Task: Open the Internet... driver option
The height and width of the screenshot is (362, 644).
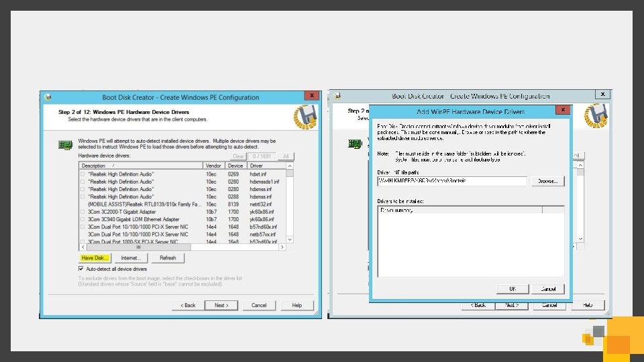Action: pos(131,257)
